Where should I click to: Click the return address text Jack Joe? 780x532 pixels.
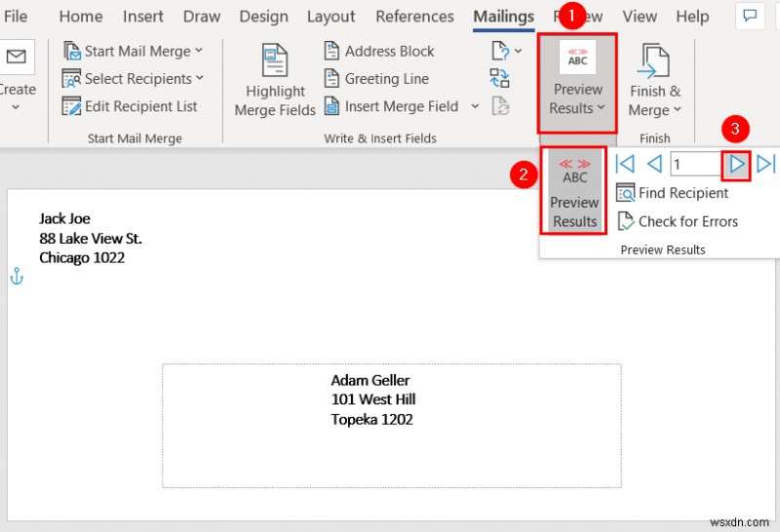click(64, 218)
